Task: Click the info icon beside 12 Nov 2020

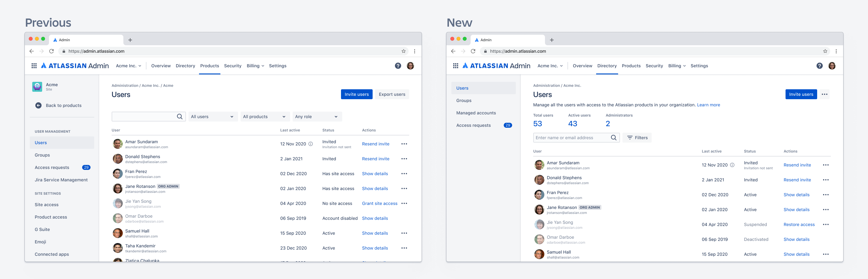Action: pos(733,165)
